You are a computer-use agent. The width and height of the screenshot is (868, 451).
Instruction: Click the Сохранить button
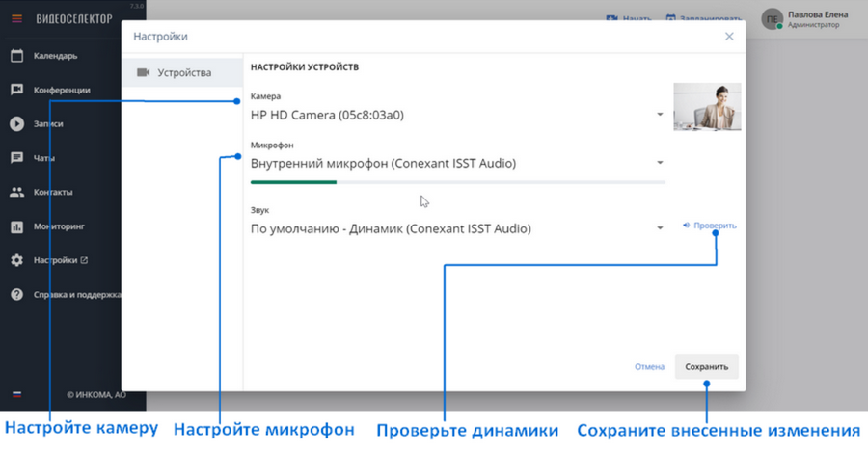coord(706,367)
